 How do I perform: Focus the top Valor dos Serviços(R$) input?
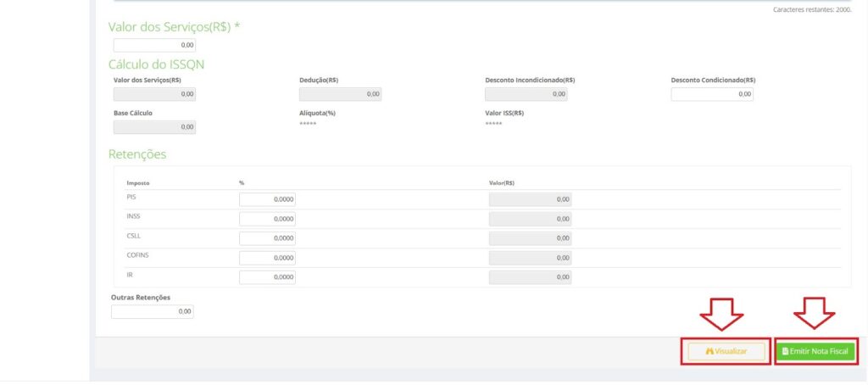coord(154,45)
